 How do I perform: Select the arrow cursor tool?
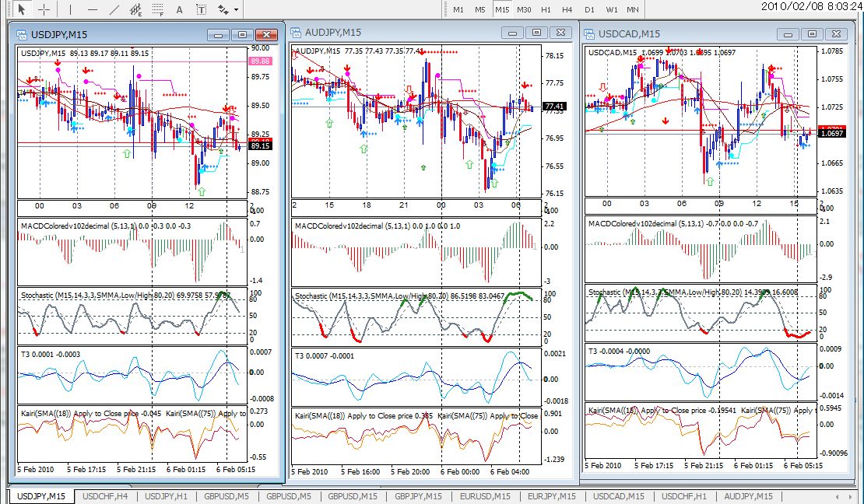[22, 9]
